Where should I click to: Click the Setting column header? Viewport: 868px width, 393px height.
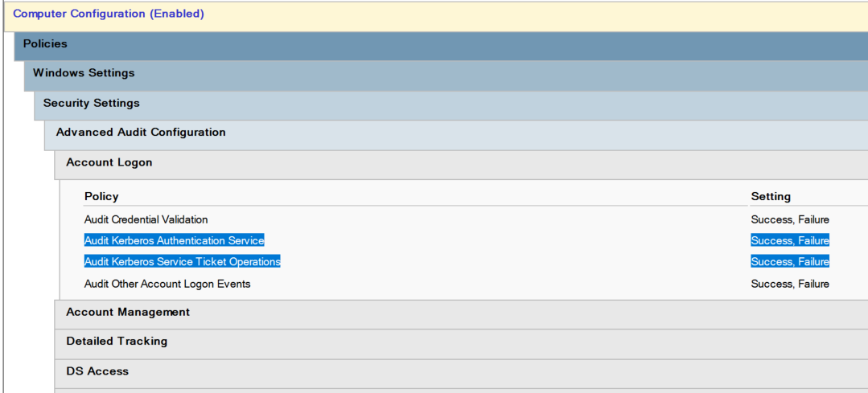pyautogui.click(x=771, y=196)
